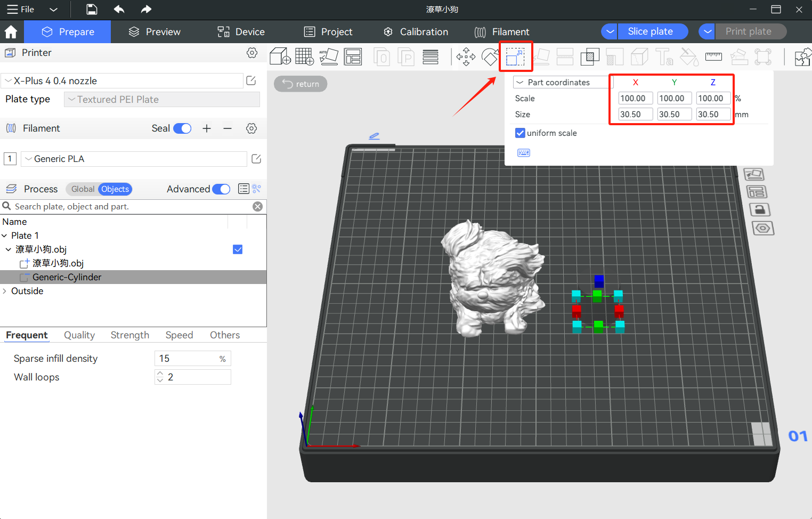Open the Calibration tab

click(416, 32)
